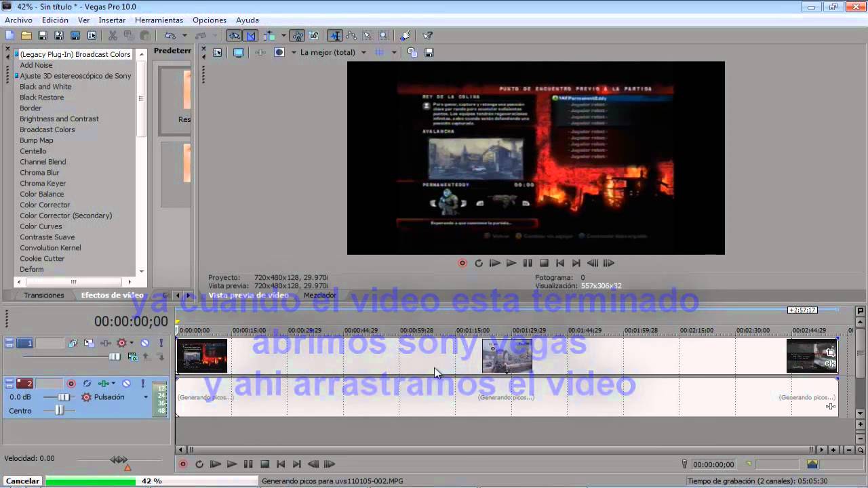Switch to the Mezclador tab
Screen dimensions: 868x488
319,296
